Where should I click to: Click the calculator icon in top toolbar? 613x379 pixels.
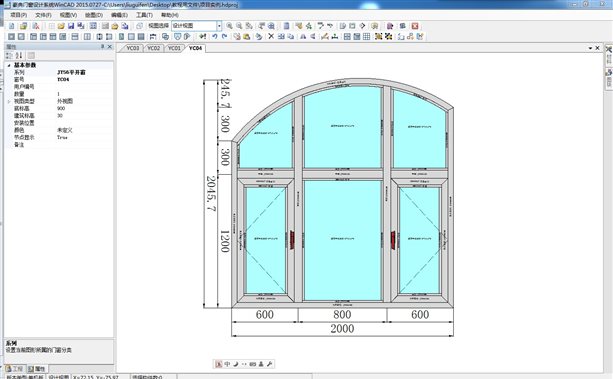click(287, 26)
